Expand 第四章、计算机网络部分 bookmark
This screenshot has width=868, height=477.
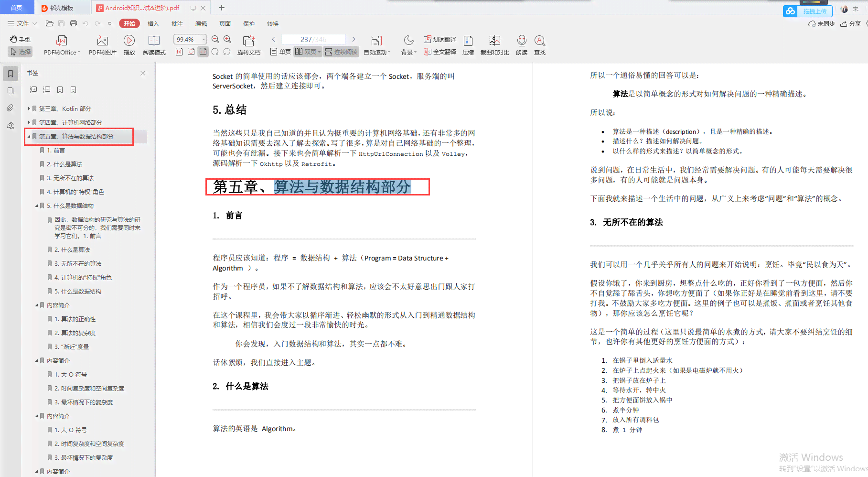(29, 122)
